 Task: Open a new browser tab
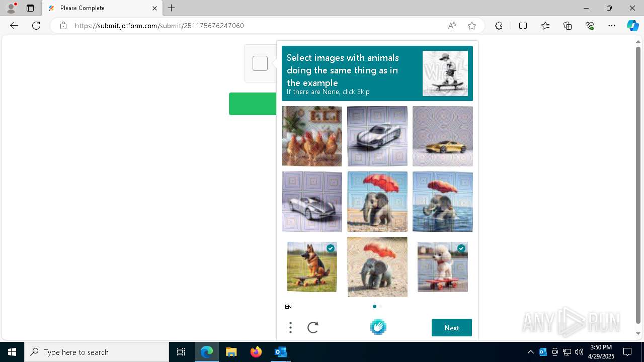pyautogui.click(x=172, y=8)
